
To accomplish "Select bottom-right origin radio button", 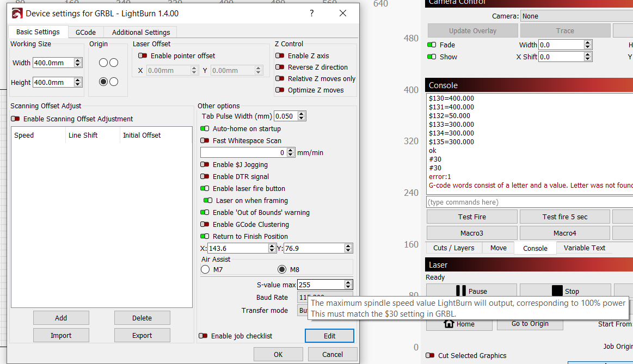I will [114, 82].
